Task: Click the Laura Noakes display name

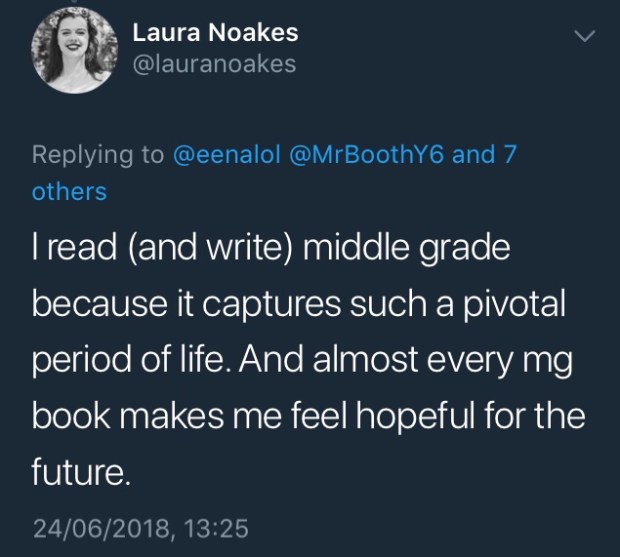Action: coord(216,33)
